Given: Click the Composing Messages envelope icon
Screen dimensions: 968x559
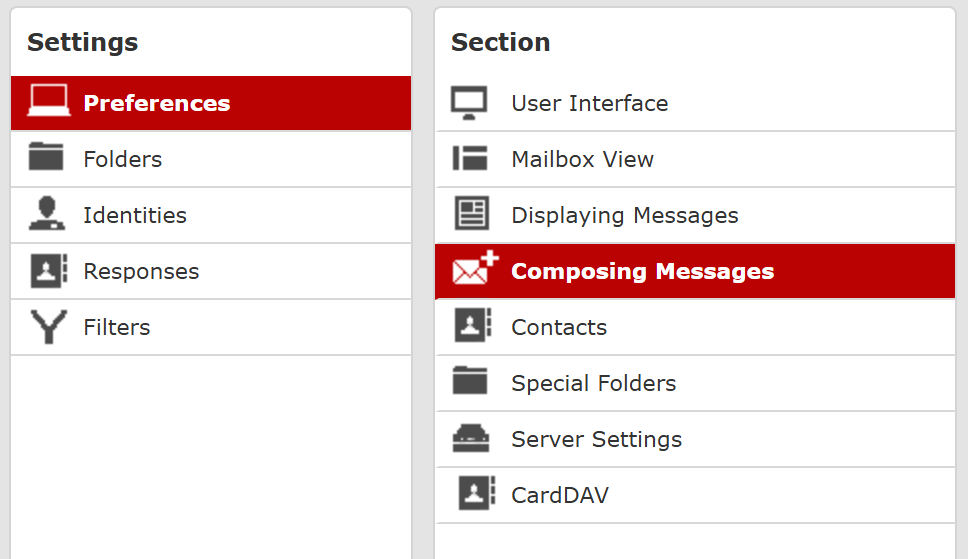Looking at the screenshot, I should click(475, 267).
